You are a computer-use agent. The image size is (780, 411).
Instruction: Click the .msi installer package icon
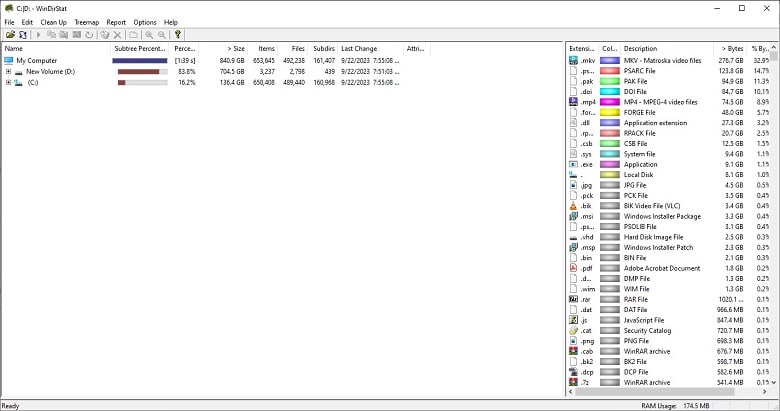[573, 216]
